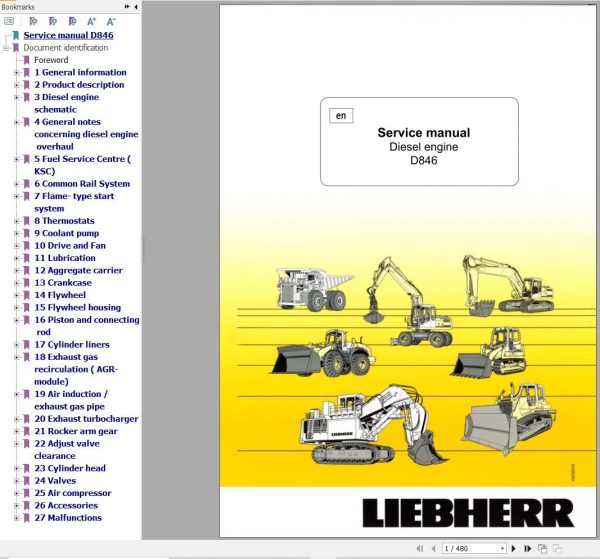
Task: Select the Document identification bookmark
Action: (65, 48)
